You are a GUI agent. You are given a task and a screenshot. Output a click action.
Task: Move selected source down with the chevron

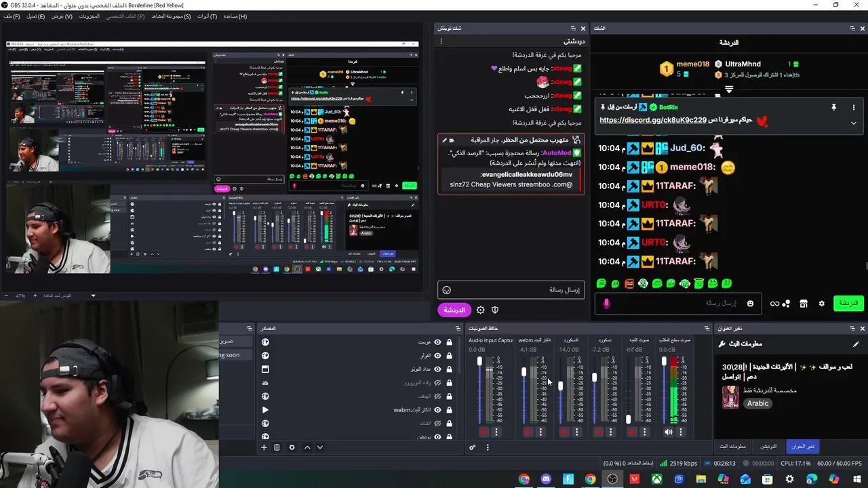tap(320, 447)
